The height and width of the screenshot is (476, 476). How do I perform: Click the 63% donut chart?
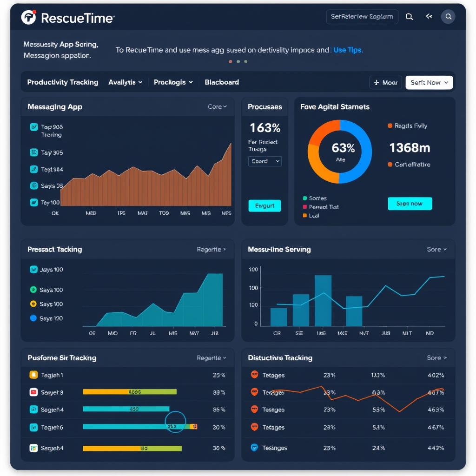(340, 152)
